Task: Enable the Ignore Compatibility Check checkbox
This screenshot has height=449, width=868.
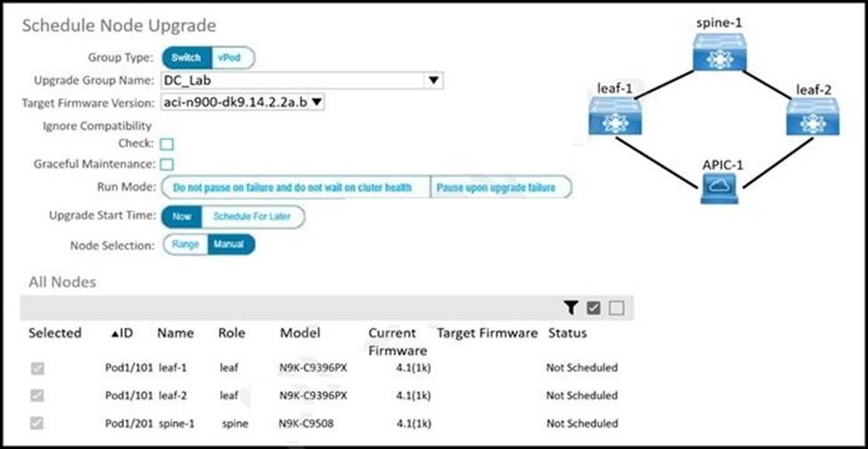Action: [x=167, y=143]
